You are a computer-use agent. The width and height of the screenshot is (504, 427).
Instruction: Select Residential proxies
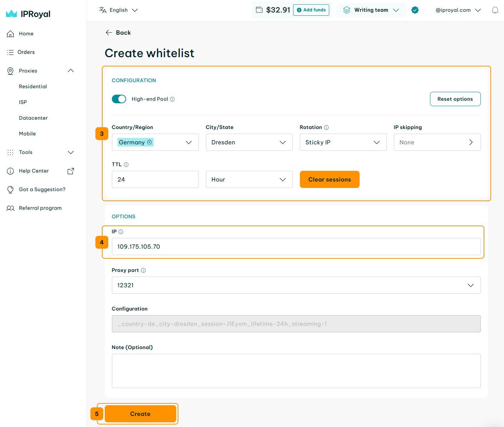(33, 86)
